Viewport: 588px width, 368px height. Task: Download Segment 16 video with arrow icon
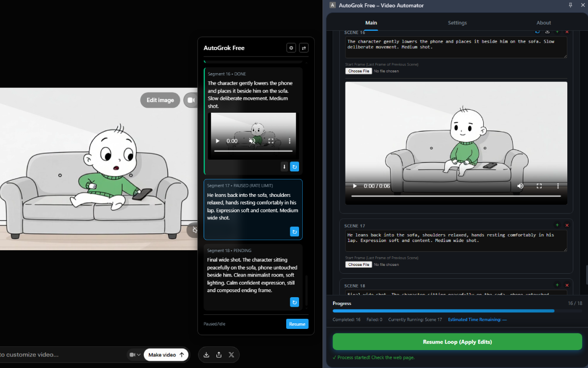(x=284, y=167)
